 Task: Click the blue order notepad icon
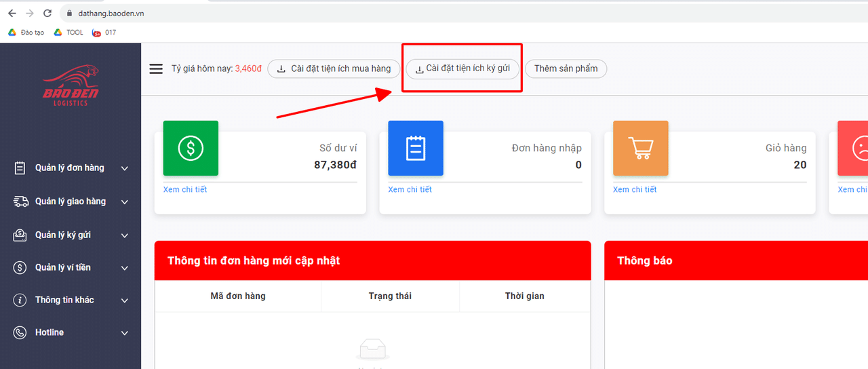coord(416,148)
